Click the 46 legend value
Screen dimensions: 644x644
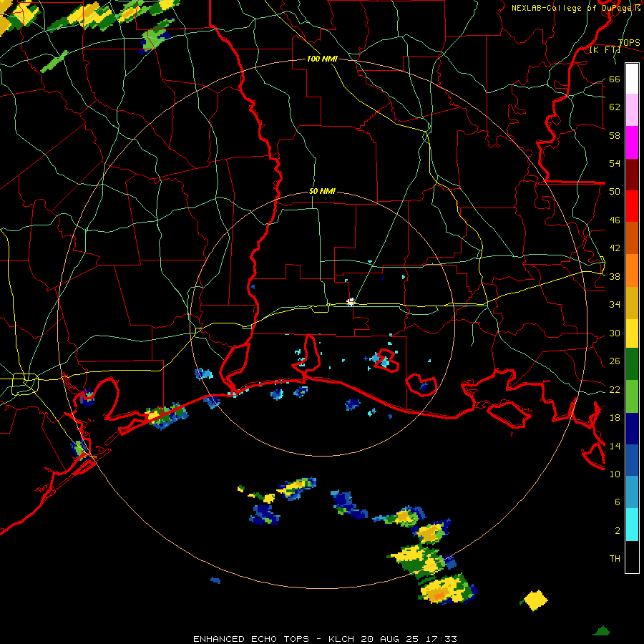(x=615, y=220)
